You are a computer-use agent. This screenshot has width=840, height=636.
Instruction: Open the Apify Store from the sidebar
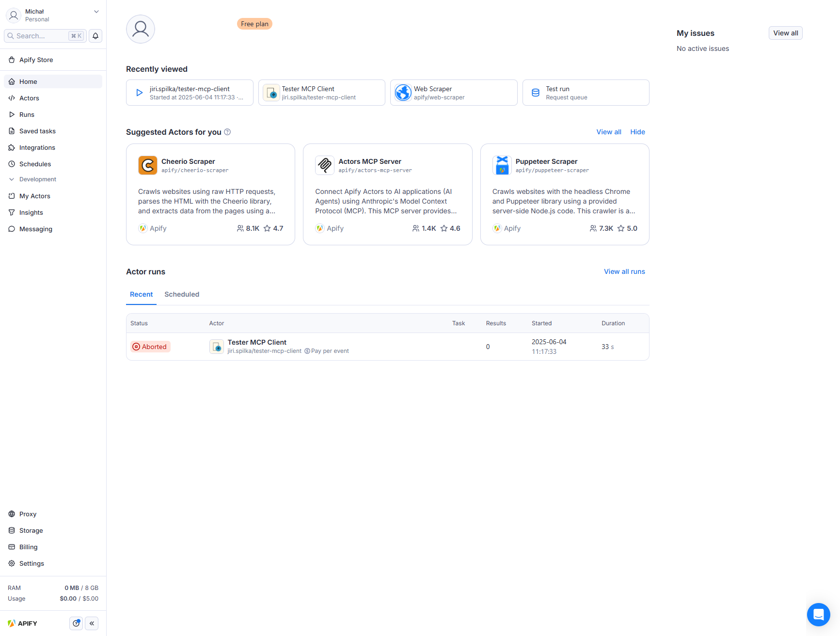[x=36, y=60]
